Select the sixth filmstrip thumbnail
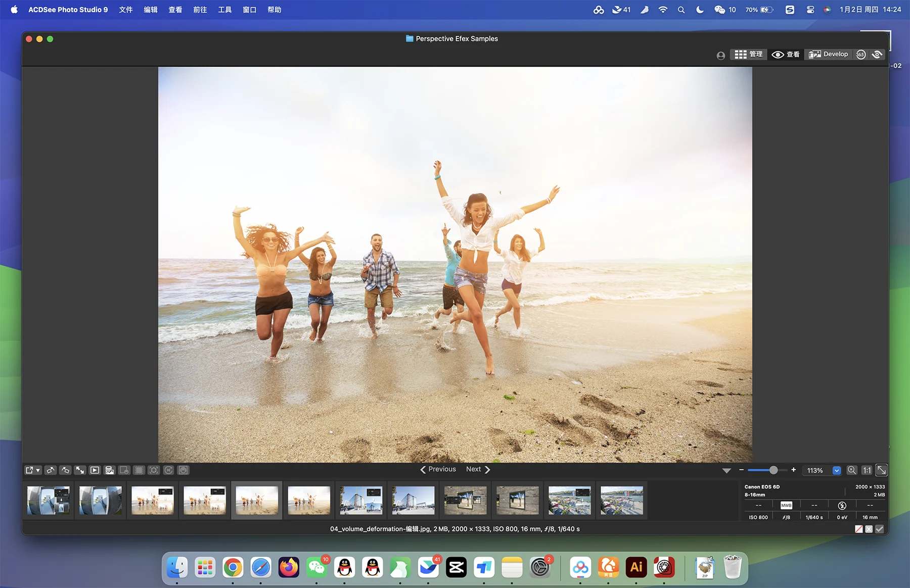Viewport: 910px width, 588px height. (309, 501)
